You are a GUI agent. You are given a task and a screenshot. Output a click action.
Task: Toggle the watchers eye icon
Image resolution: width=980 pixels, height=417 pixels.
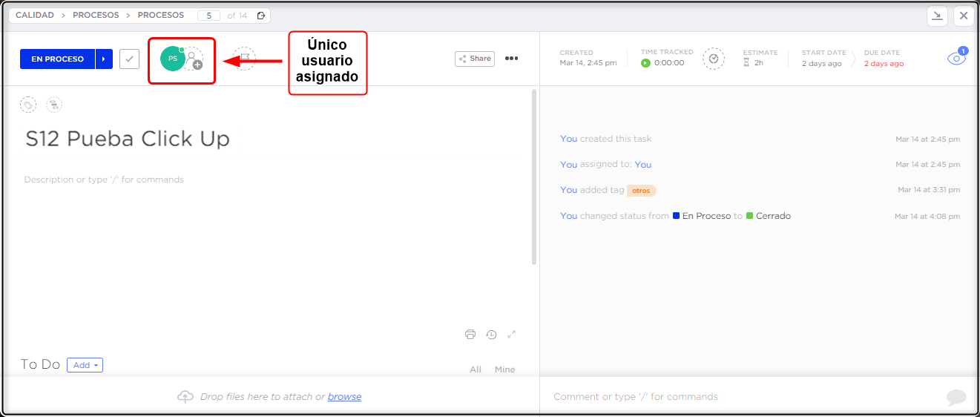[956, 59]
